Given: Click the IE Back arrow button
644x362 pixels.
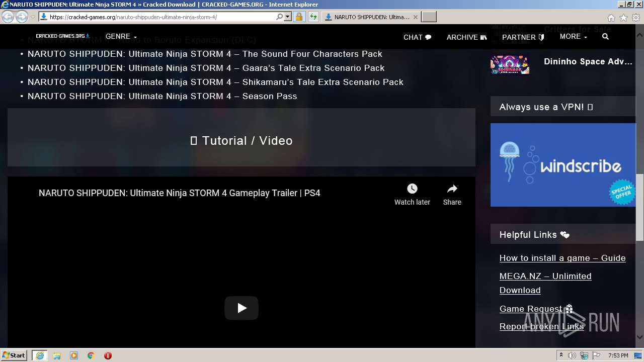Looking at the screenshot, I should coord(8,17).
